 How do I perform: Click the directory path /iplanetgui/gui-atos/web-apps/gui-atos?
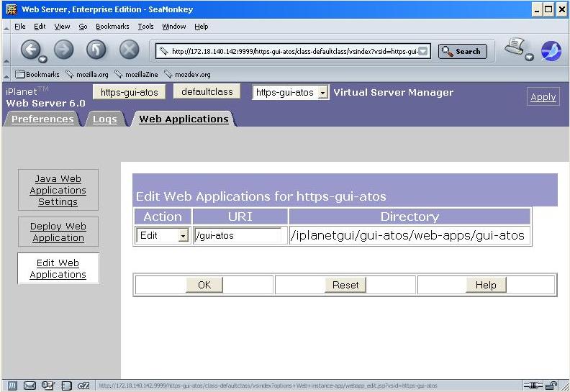point(407,235)
